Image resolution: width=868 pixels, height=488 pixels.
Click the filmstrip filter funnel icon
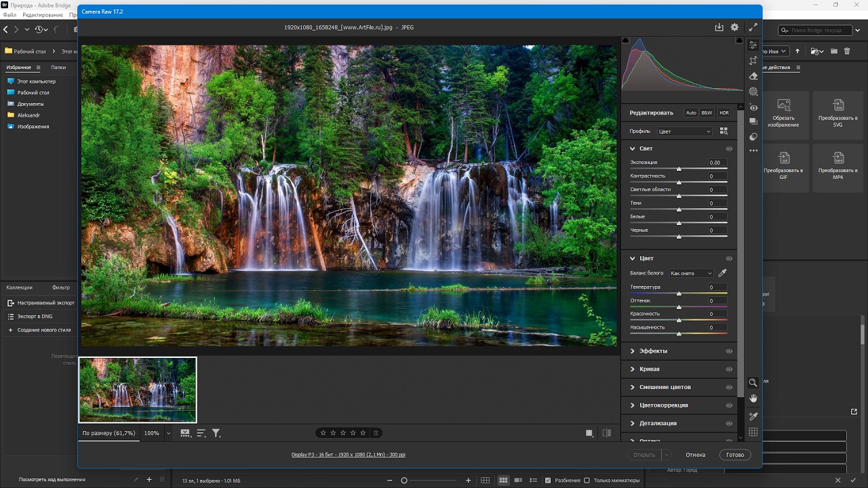coord(216,433)
